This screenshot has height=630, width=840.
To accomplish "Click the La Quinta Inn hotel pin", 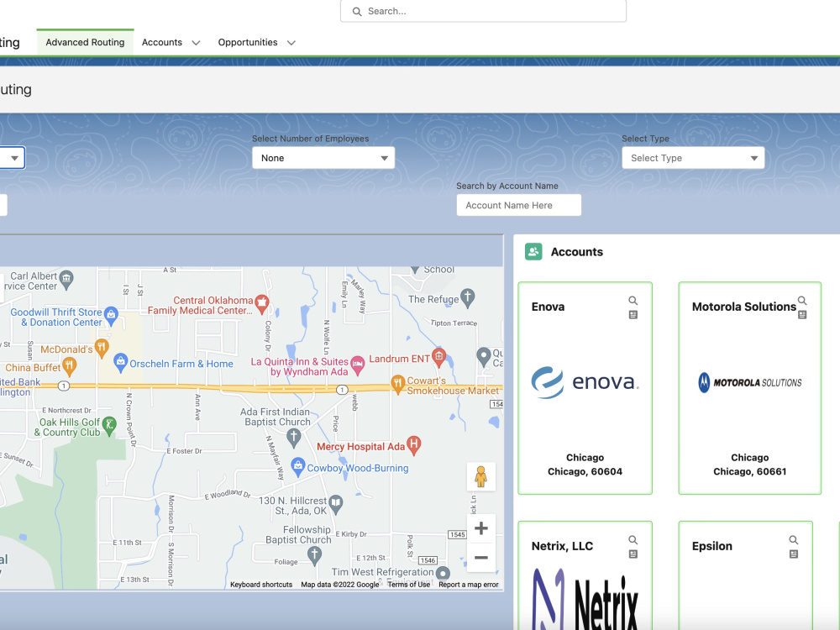I will (x=357, y=365).
